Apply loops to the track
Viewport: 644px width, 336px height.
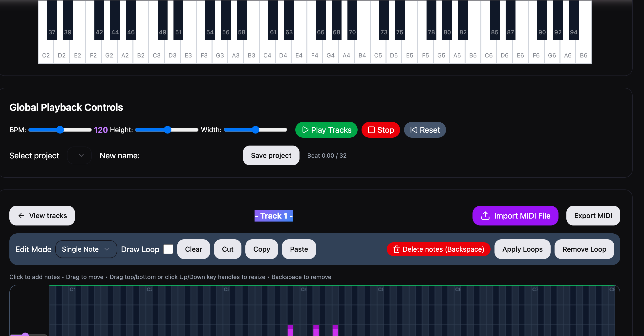[x=522, y=249]
